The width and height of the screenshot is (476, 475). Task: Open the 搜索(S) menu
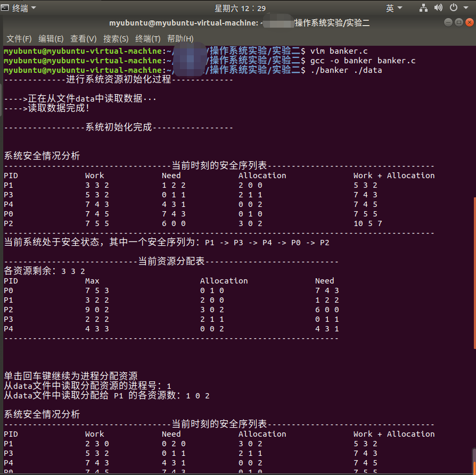116,39
